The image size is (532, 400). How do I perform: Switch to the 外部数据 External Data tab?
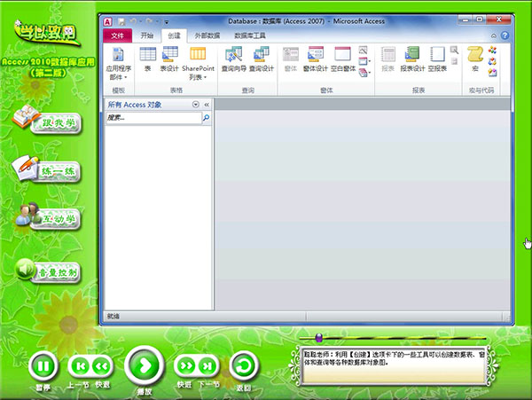coord(207,35)
